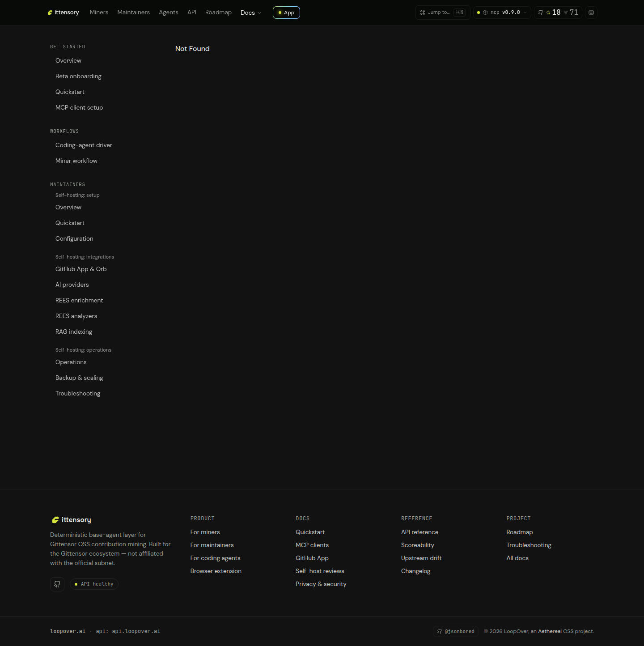Click the Gittensory logo in the header

point(63,13)
